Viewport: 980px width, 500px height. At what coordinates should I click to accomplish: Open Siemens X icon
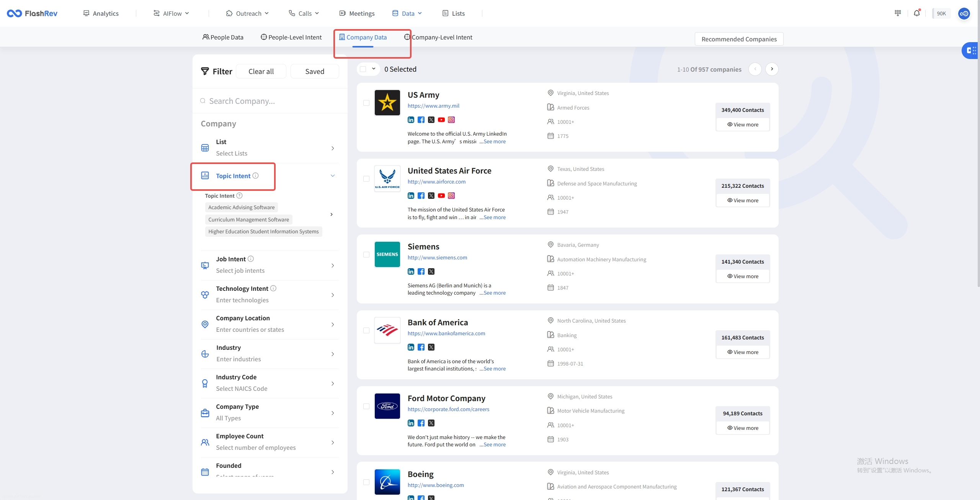[431, 272]
